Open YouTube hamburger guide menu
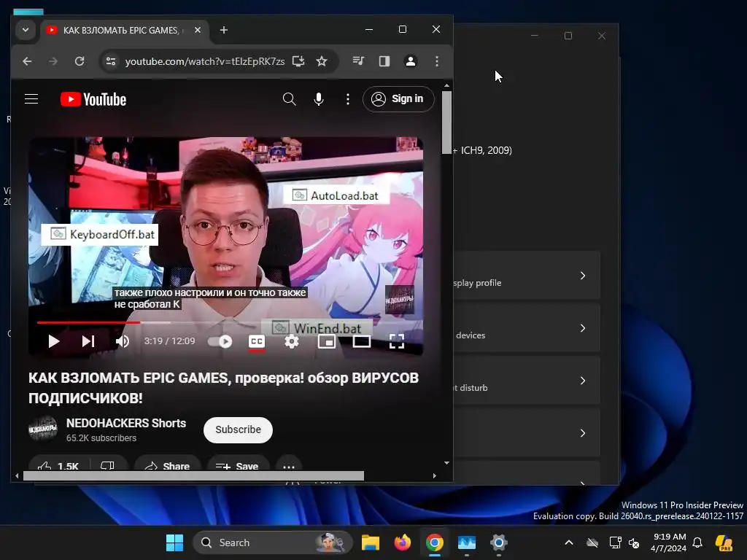The image size is (747, 560). pos(31,99)
